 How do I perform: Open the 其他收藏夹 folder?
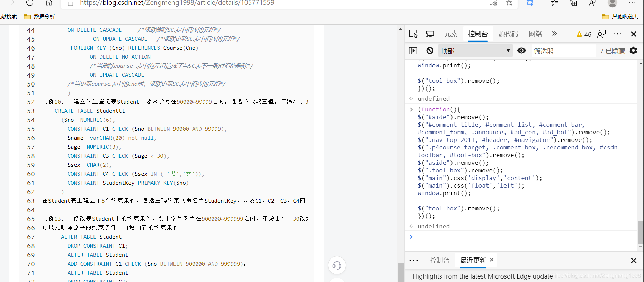[x=620, y=17]
